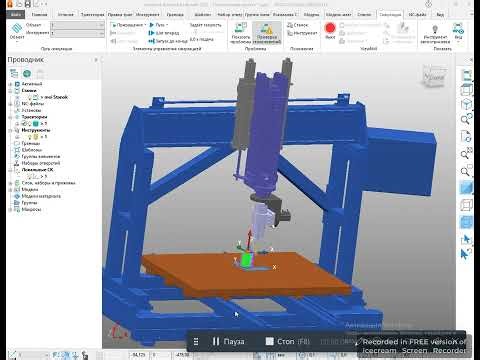The height and width of the screenshot is (360, 480).
Task: Click Инструмент автоотрисовка lightbulb icon
Action: 435,34
